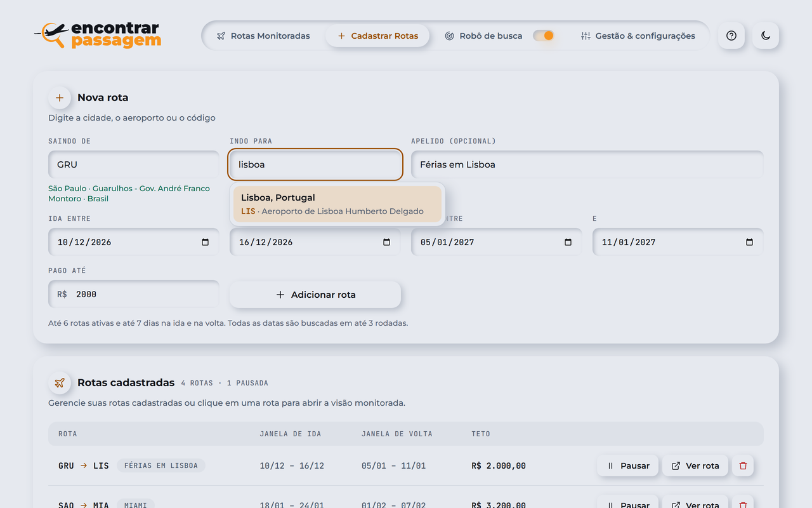Click the JANELA DE VOLTA column header

(397, 434)
